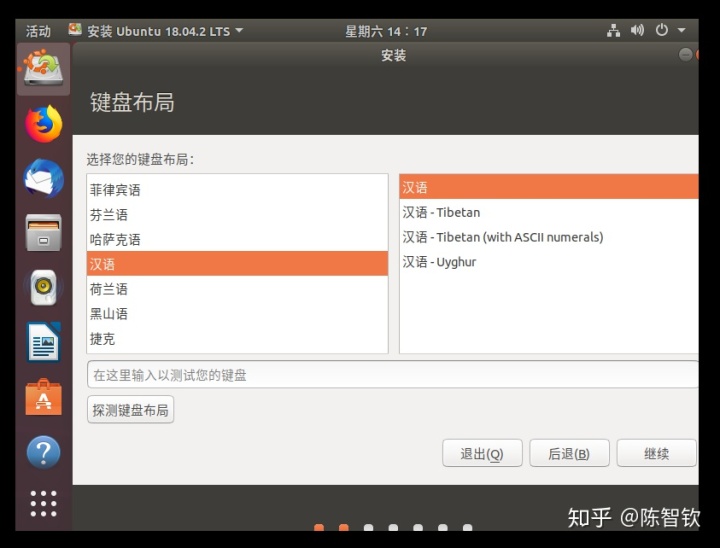Open Ubuntu Software store icon

tap(43, 397)
